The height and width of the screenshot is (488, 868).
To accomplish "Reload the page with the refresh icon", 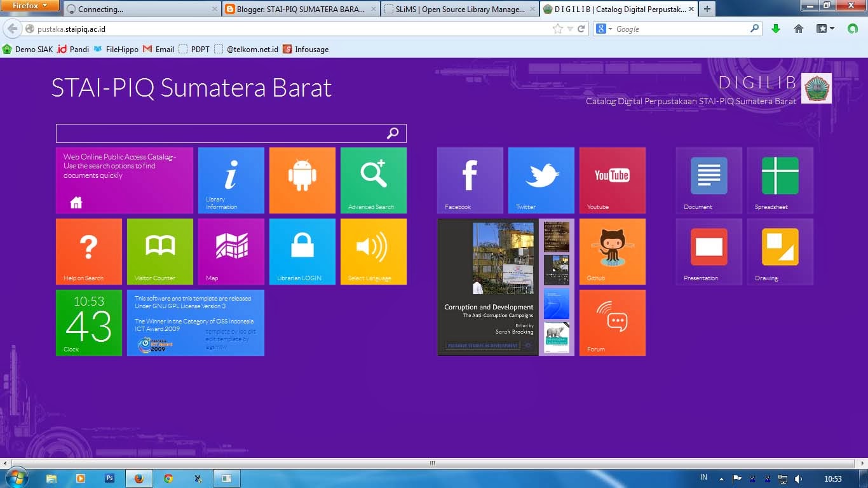I will (581, 29).
